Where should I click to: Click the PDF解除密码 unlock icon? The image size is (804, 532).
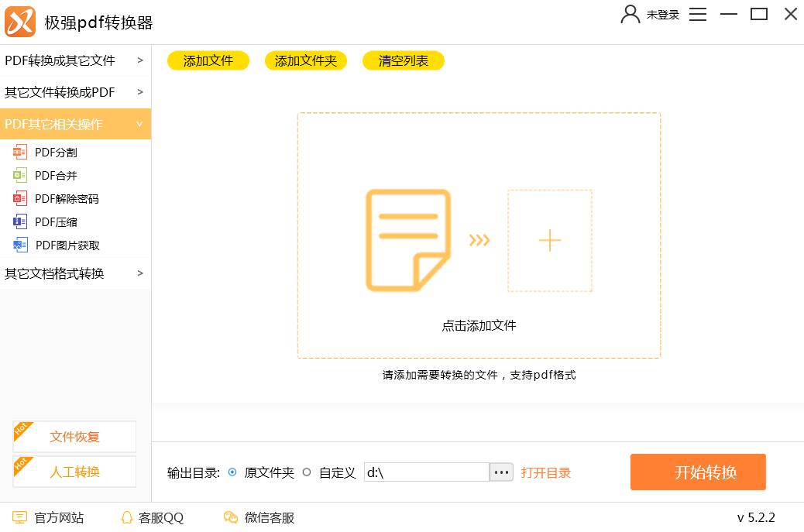point(20,199)
